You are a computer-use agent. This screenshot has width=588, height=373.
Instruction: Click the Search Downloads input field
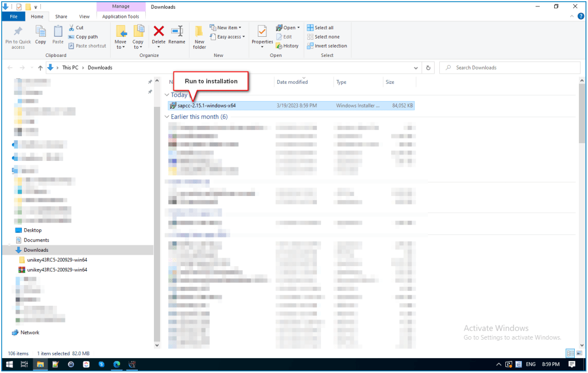(511, 68)
